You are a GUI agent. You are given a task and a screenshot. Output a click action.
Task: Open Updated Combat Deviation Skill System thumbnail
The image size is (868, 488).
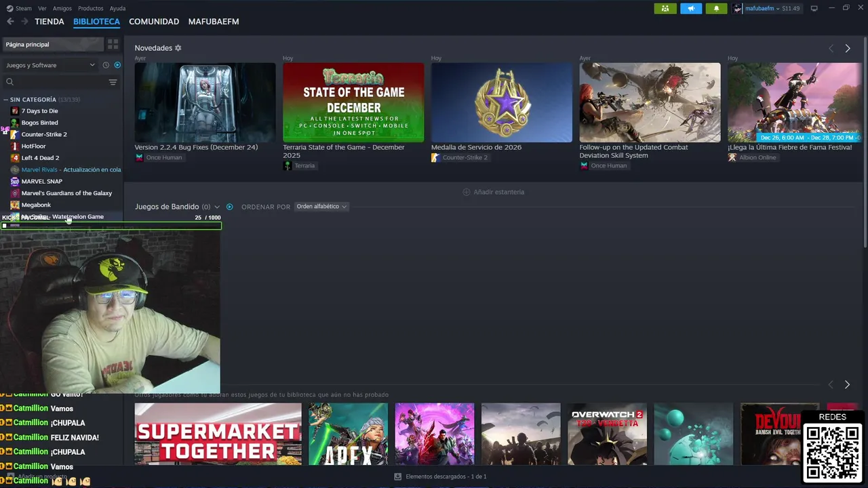pos(650,102)
